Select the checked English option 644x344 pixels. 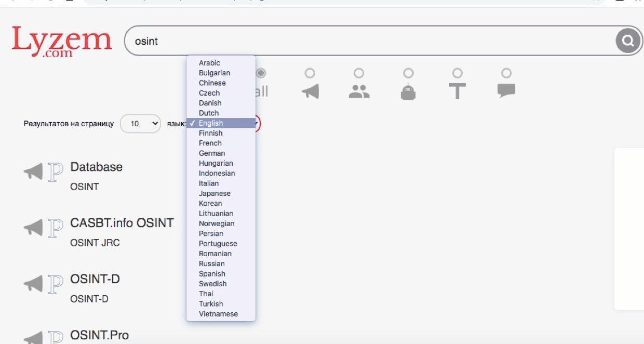221,123
